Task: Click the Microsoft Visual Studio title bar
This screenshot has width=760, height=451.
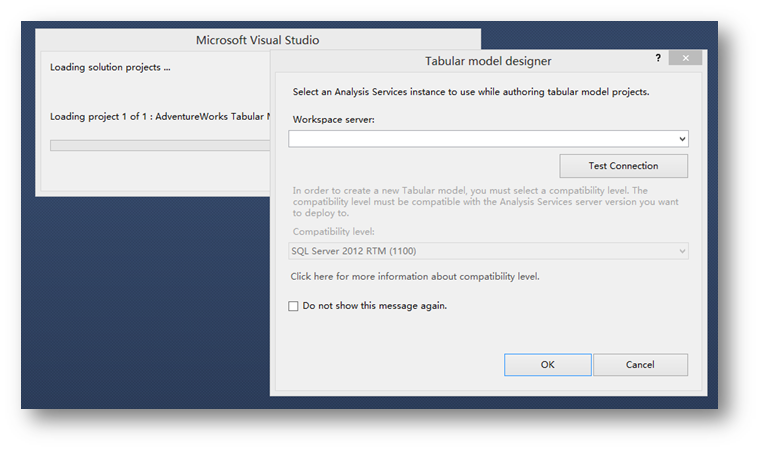Action: pos(257,41)
